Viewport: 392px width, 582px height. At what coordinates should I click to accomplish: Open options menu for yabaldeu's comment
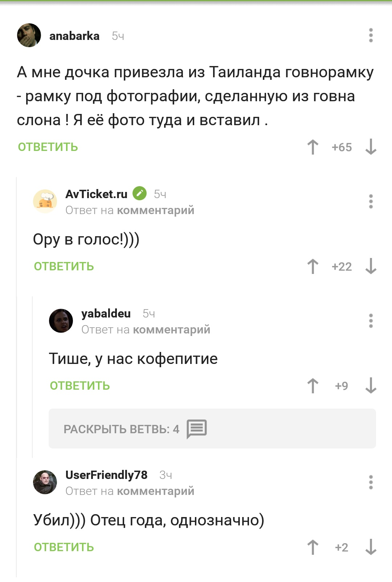tap(371, 321)
